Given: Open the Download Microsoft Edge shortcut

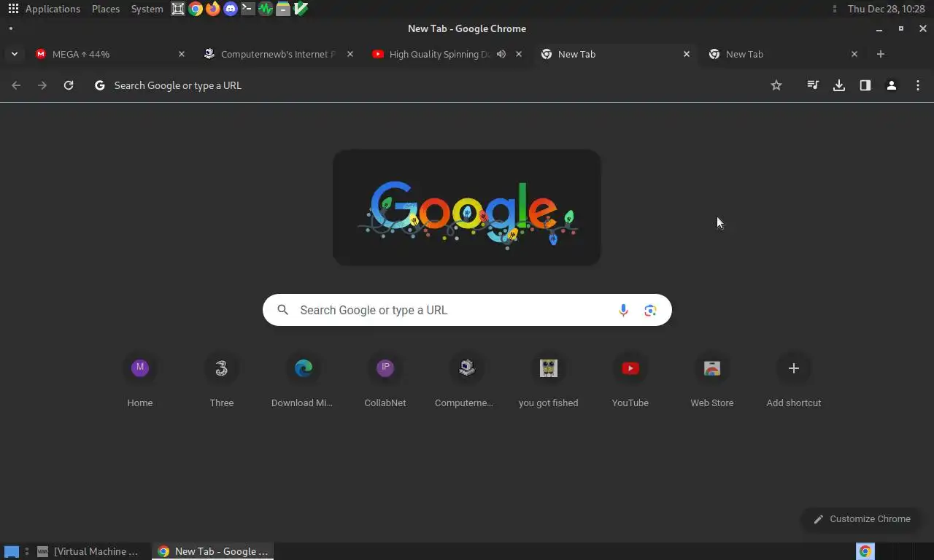Looking at the screenshot, I should [x=304, y=381].
